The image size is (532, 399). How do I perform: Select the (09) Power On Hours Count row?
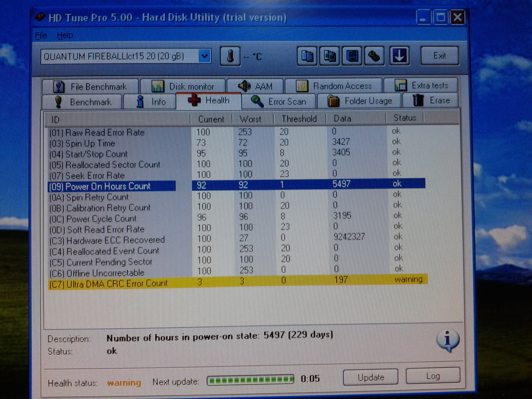(237, 185)
